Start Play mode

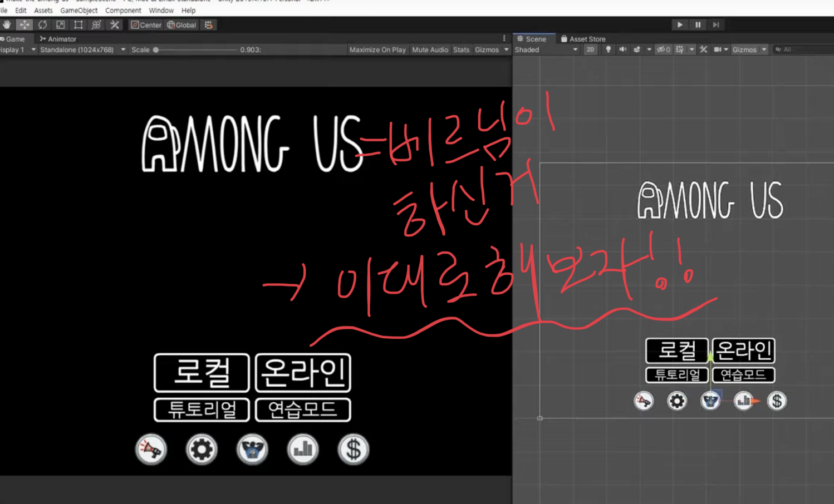tap(679, 24)
